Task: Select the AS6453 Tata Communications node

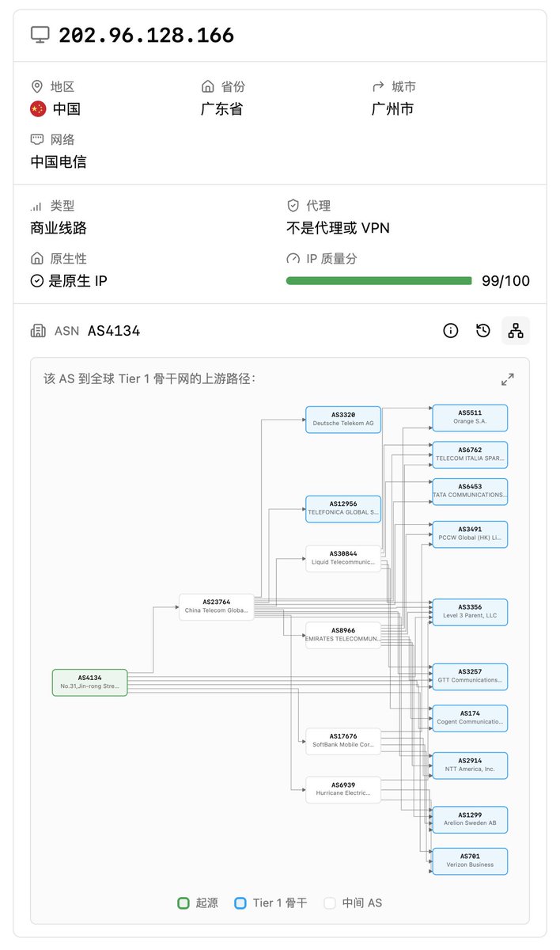Action: click(x=470, y=492)
